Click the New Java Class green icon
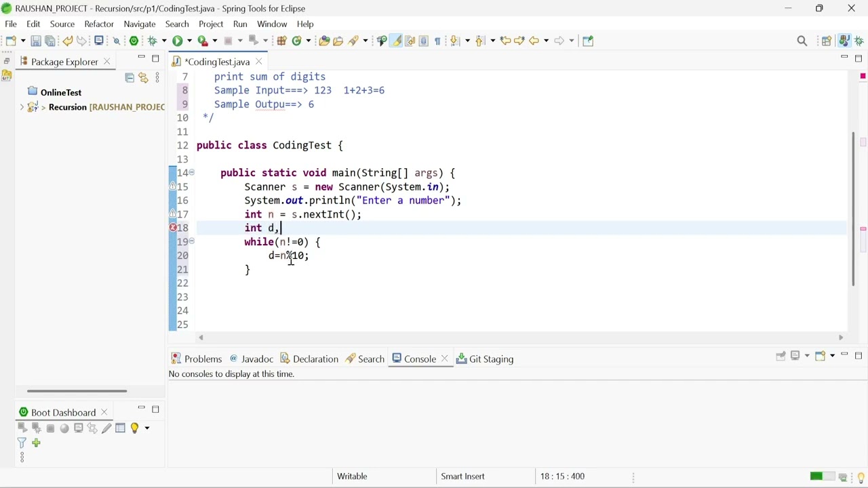 [x=296, y=41]
